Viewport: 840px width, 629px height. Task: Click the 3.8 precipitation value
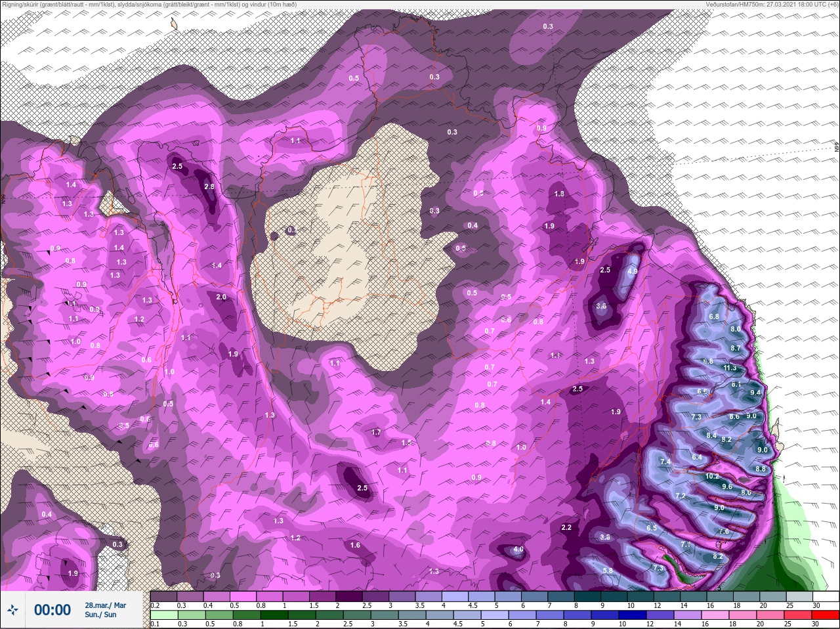(605, 537)
